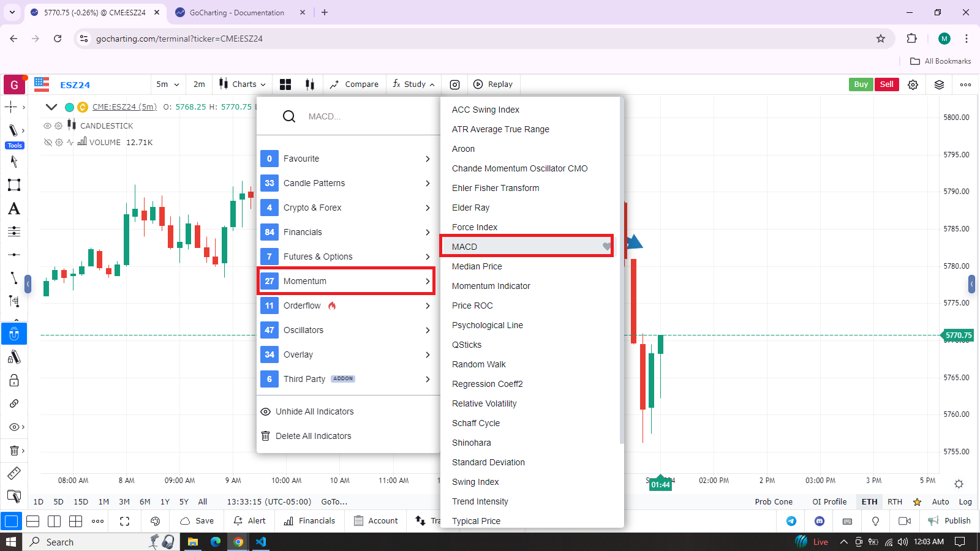The height and width of the screenshot is (551, 980).
Task: Choose the rectangle shape tool
Action: (14, 185)
